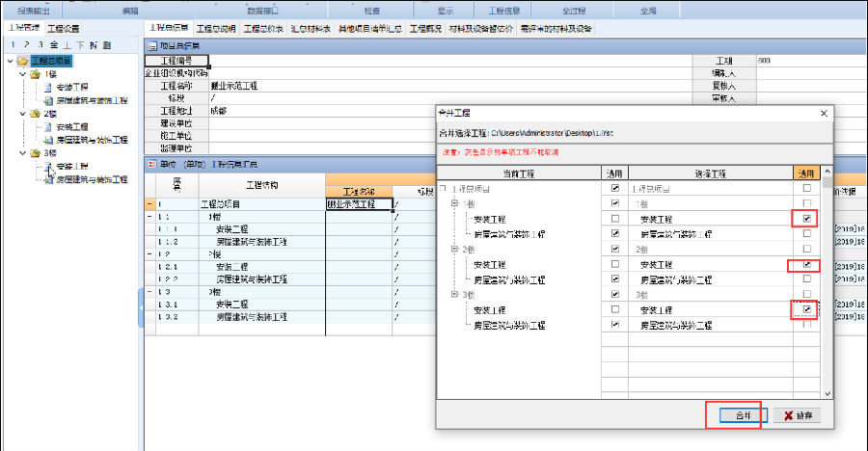868x451 pixels.
Task: Click the 项目信息 panel header icon
Action: pos(151,45)
